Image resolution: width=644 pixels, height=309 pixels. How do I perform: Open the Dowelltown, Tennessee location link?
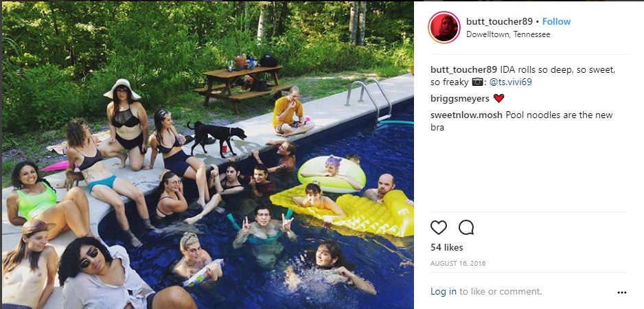[x=508, y=34]
